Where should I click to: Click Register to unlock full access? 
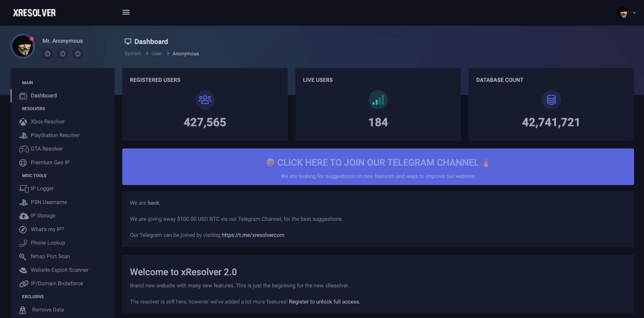pos(324,302)
